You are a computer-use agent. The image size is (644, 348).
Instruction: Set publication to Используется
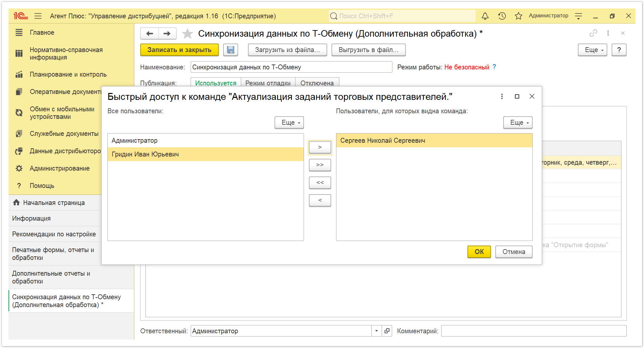coord(216,82)
